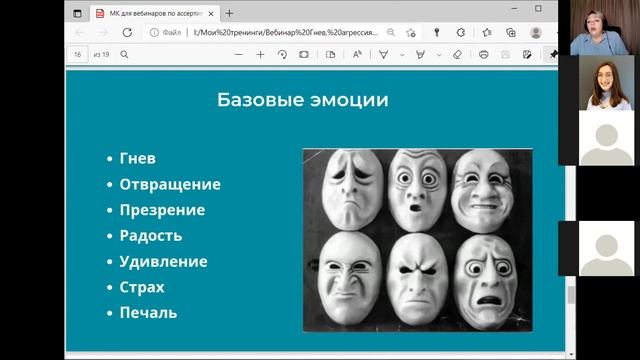Click the 'Страх' bullet text
Image resolution: width=640 pixels, height=360 pixels.
point(142,287)
